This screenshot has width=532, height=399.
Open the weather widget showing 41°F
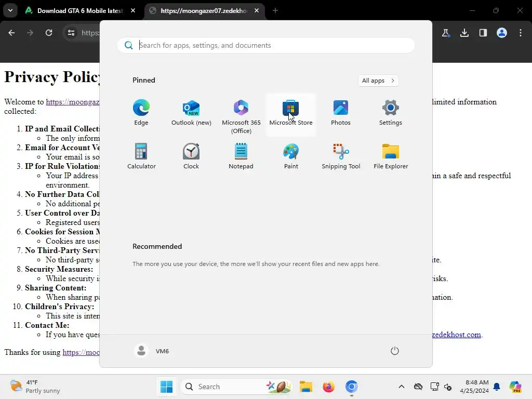[35, 387]
